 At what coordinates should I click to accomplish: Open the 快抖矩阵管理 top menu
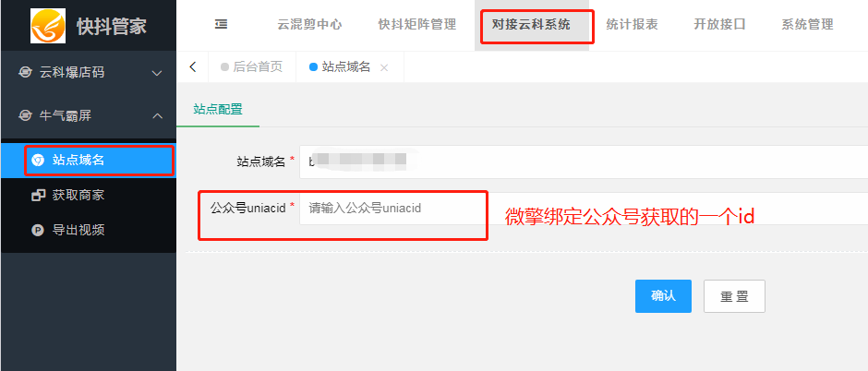[416, 24]
